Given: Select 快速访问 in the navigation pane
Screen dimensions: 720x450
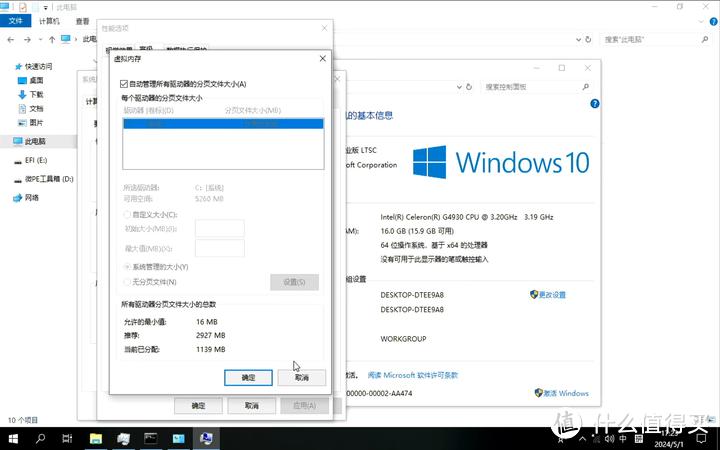Looking at the screenshot, I should coord(40,66).
